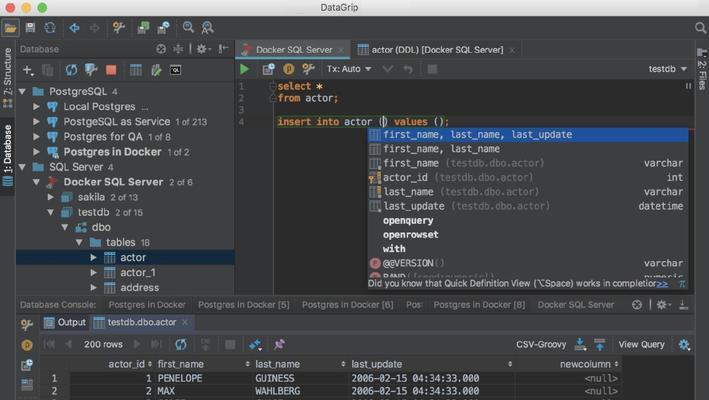Navigate Back with the left arrow icon
Screen dimensions: 709x400
coord(74,28)
